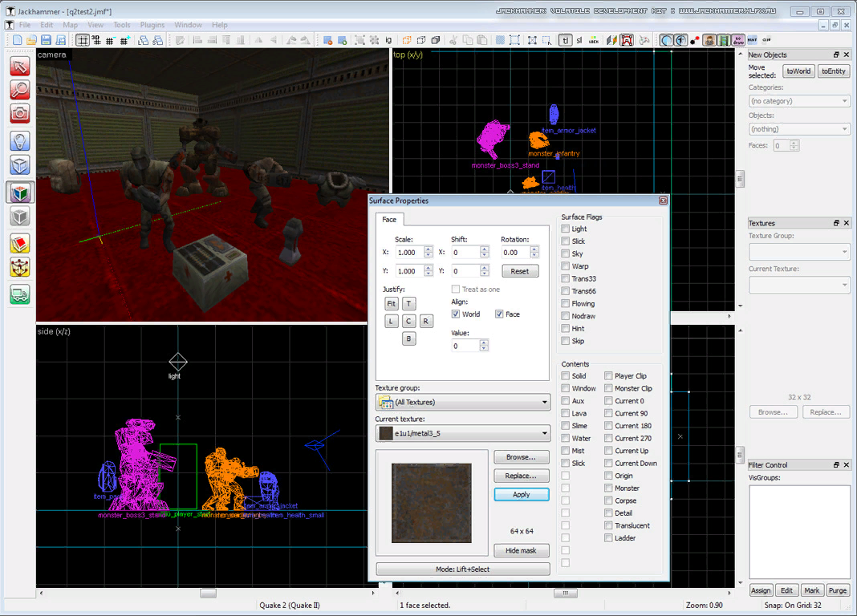Click the Fit justify button
Screen dimensions: 857x616
click(392, 304)
